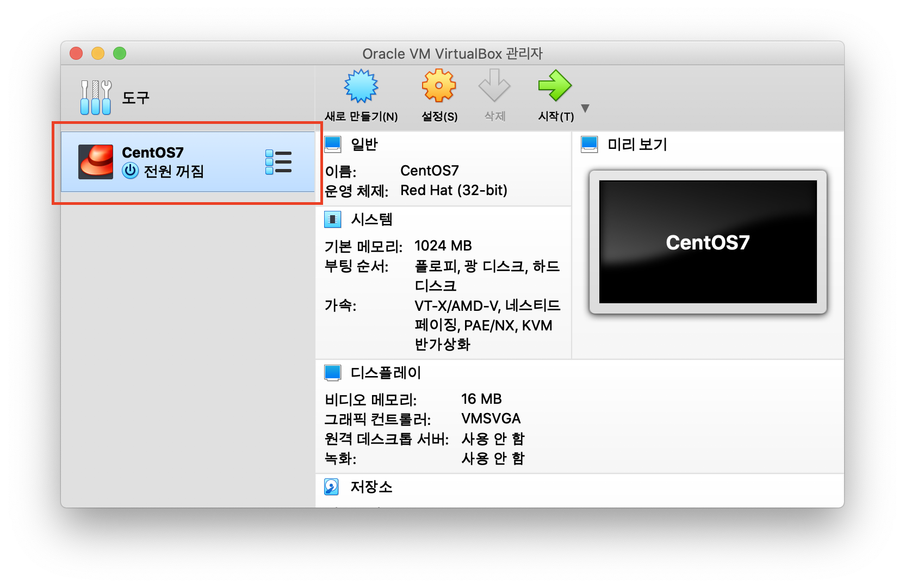This screenshot has height=588, width=905.
Task: Click the 삭제 toolbar arrow icon
Action: 494,85
